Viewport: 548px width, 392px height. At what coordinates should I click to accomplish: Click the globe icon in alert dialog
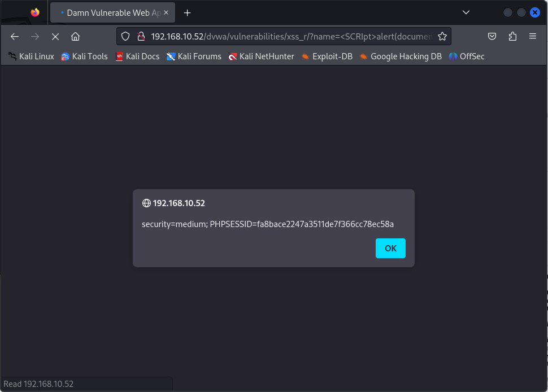[146, 203]
